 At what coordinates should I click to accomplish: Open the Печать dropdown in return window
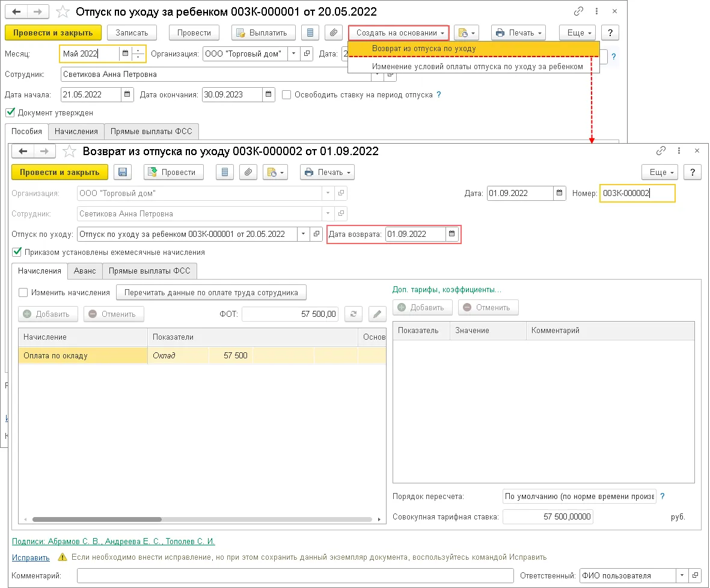328,172
